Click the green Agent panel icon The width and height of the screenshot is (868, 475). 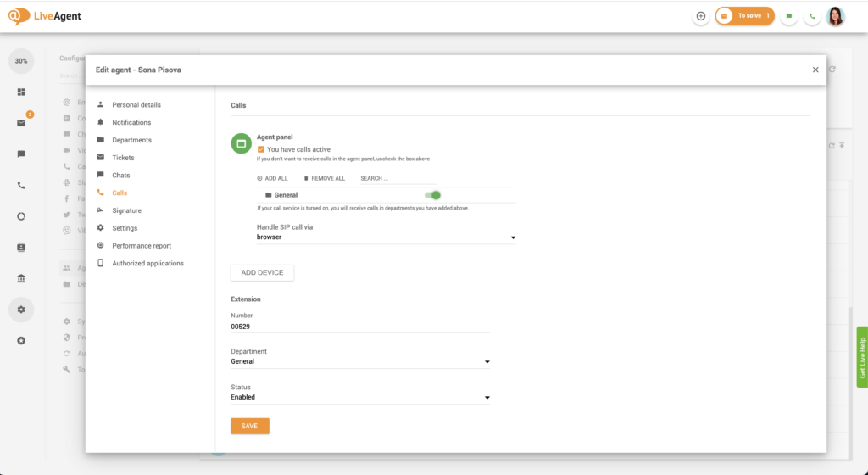[241, 144]
